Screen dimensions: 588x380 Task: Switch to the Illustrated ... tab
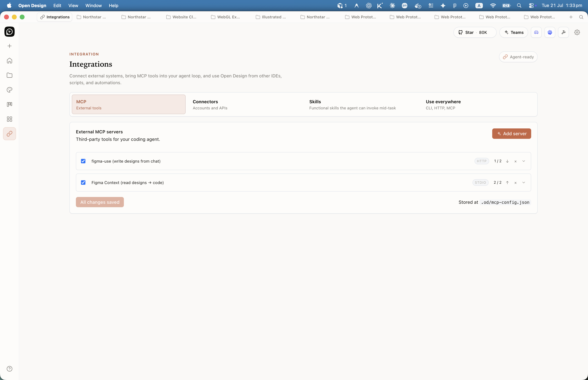271,17
